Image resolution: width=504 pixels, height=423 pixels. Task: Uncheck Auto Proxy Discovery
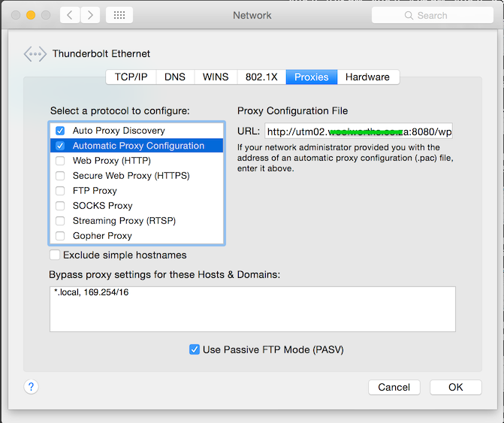click(60, 131)
